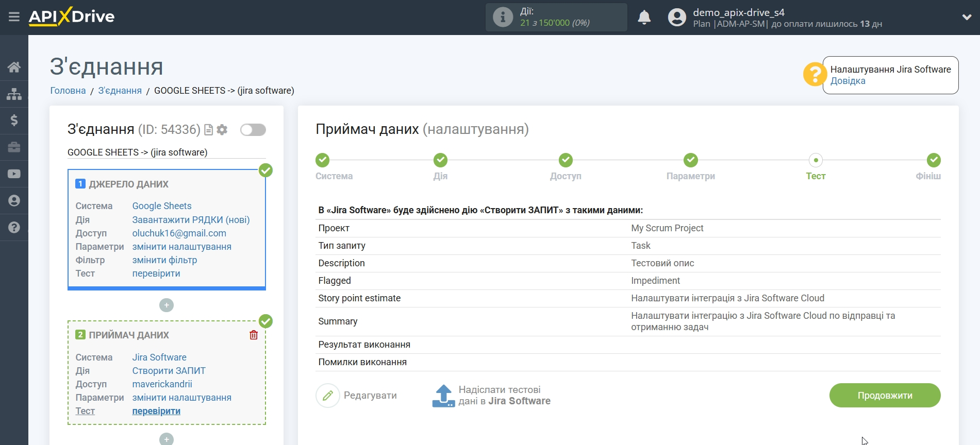
Task: Open the help question sidebar icon
Action: pos(14,228)
